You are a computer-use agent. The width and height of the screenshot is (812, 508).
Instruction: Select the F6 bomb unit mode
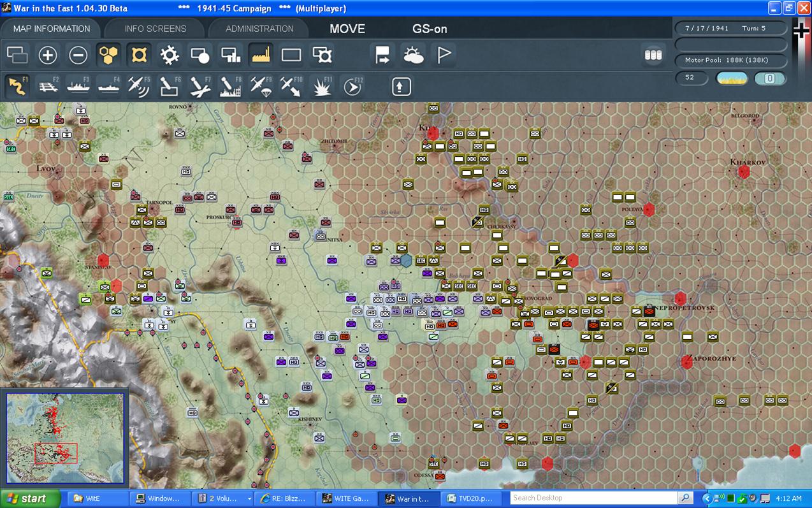click(x=170, y=85)
